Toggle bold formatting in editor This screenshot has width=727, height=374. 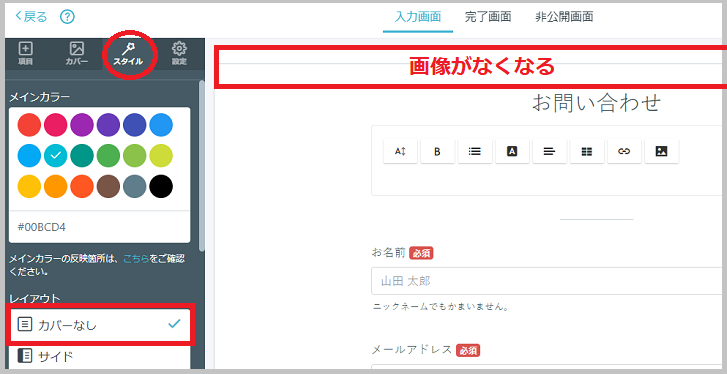point(437,151)
